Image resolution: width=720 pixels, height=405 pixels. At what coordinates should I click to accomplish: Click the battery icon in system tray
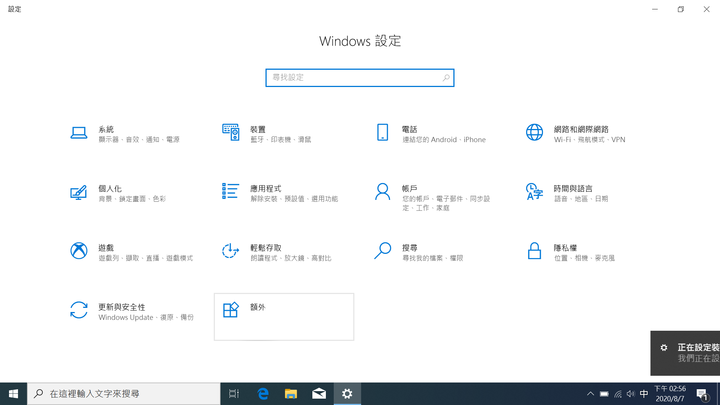604,394
